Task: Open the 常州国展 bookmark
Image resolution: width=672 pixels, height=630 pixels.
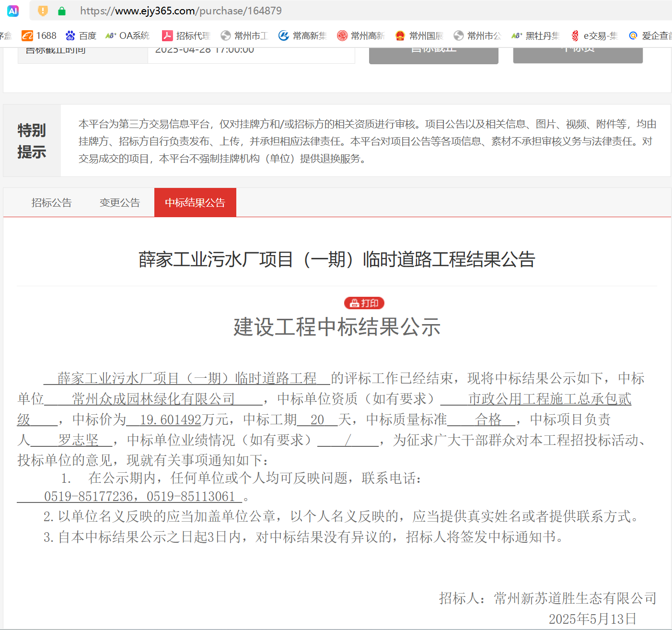Action: pos(419,35)
